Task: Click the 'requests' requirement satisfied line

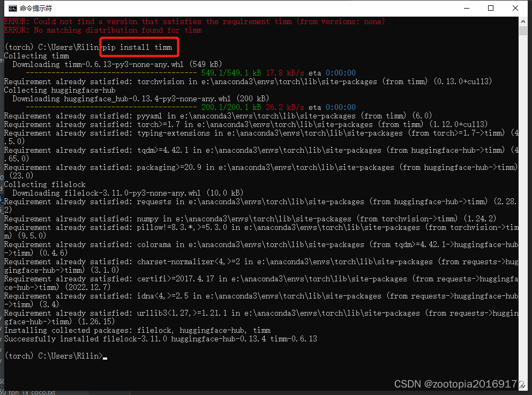Action: [x=260, y=206]
